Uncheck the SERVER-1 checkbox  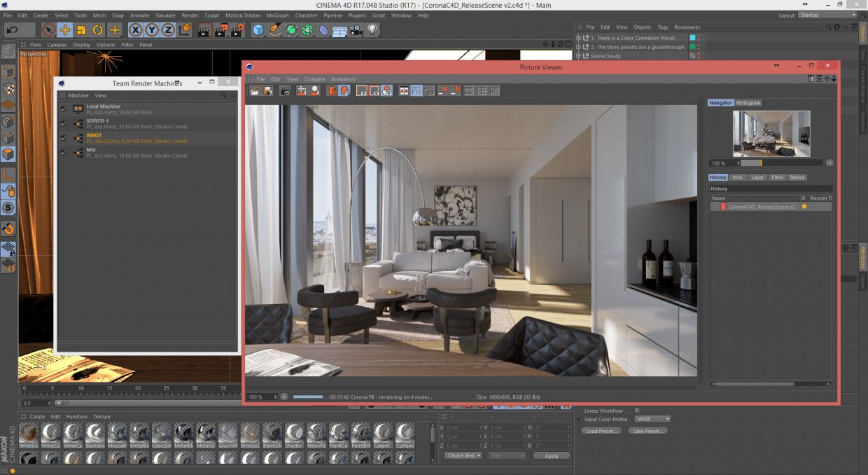(64, 123)
